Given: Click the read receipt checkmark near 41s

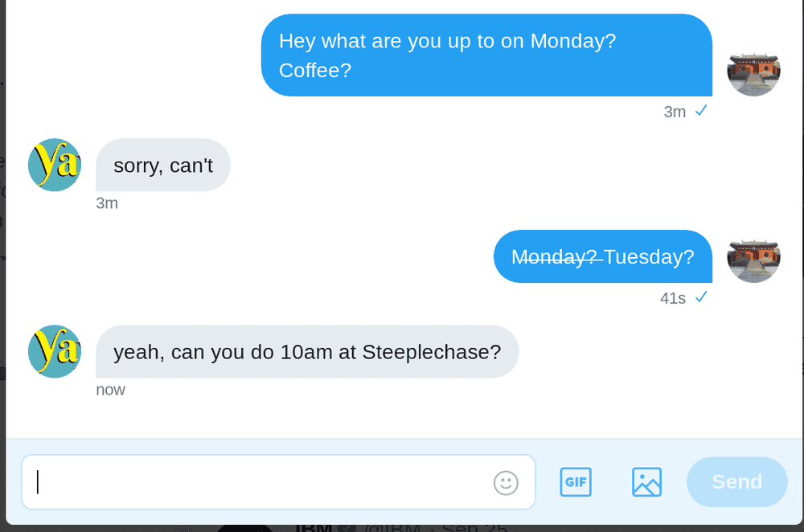Looking at the screenshot, I should tap(701, 297).
